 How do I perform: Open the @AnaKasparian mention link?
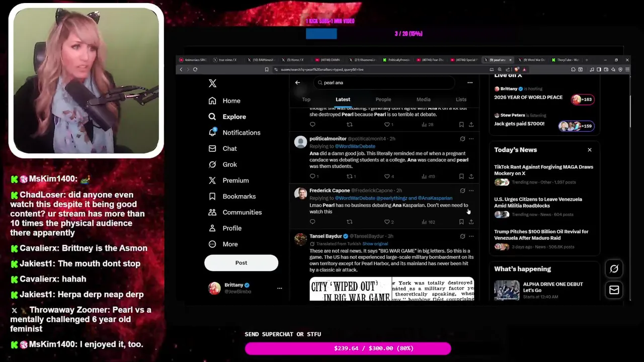pos(435,198)
